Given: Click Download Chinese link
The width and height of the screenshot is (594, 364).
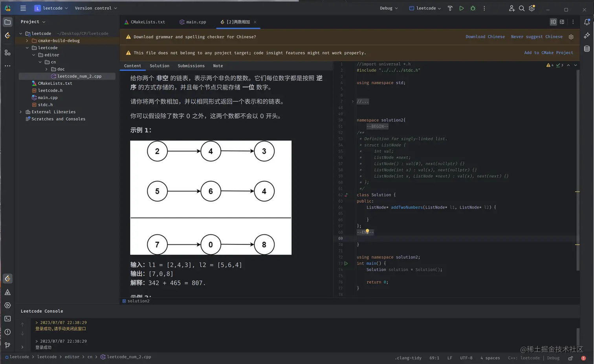Looking at the screenshot, I should click(485, 37).
